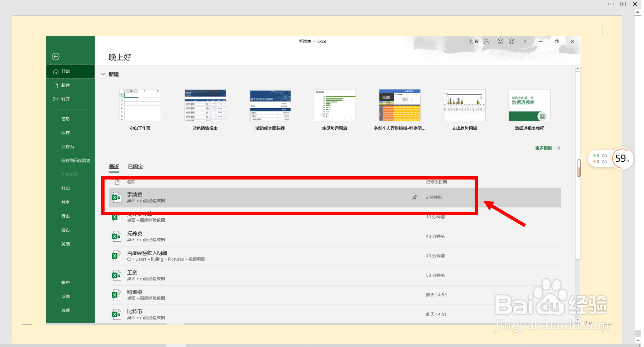This screenshot has height=347, width=644.
Task: Click the outer viewer's more options dots
Action: click(x=611, y=4)
